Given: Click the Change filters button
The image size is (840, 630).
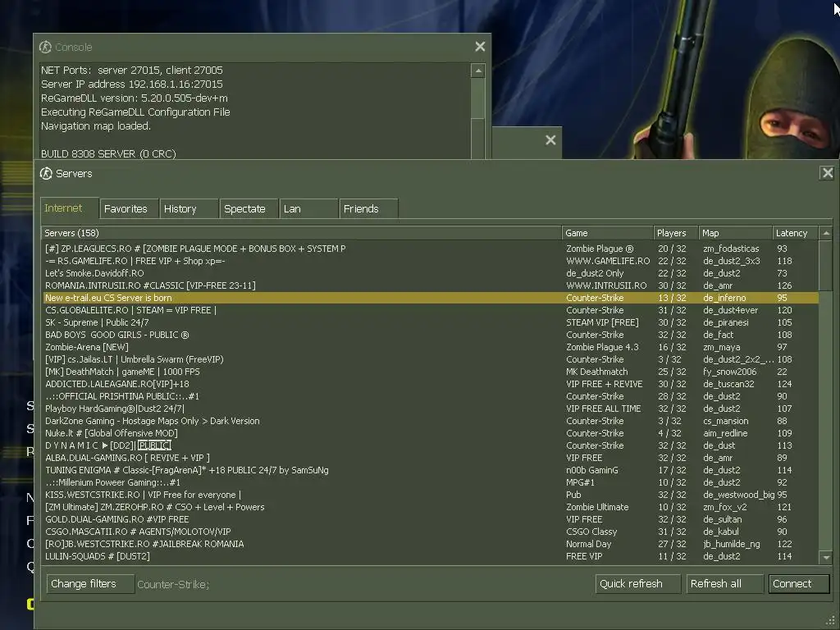Looking at the screenshot, I should 90,584.
